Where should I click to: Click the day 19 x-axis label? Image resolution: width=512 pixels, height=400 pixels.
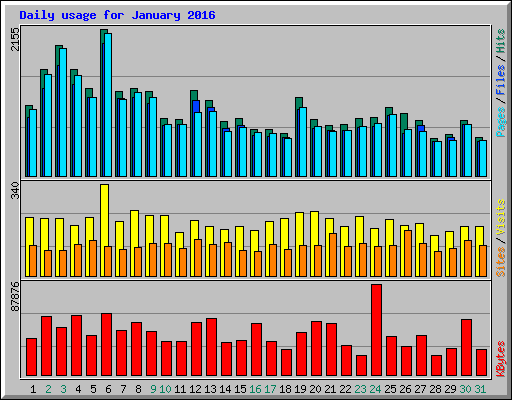[x=300, y=389]
